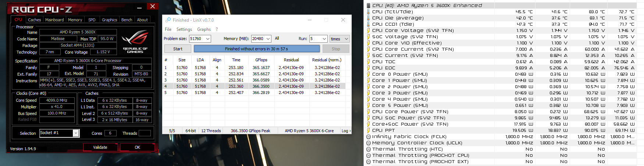Open the Settings menu in LinX
Viewport: 644px width, 166px height.
(x=184, y=29)
